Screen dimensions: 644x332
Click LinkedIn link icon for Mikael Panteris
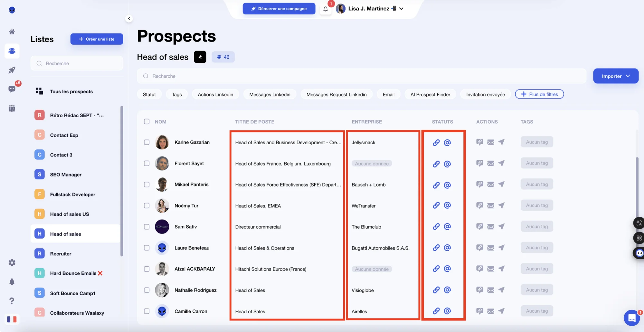point(436,185)
